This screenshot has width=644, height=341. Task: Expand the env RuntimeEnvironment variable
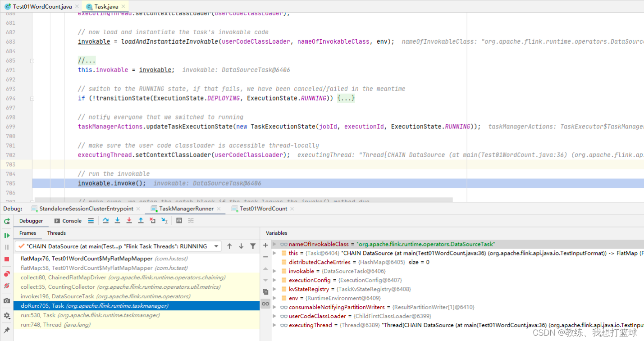coord(275,298)
